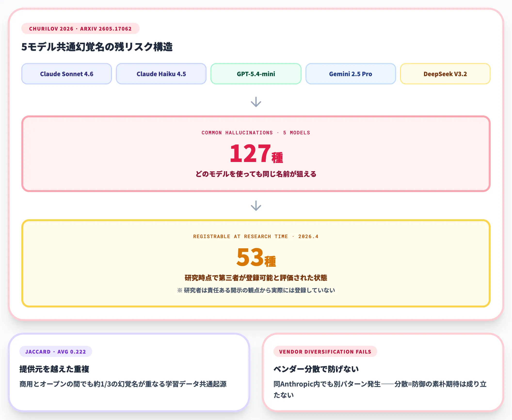Click the CHURILOV 2026 · ARXIV 2605.17062 badge
Screen dimensions: 512x420
(80, 29)
